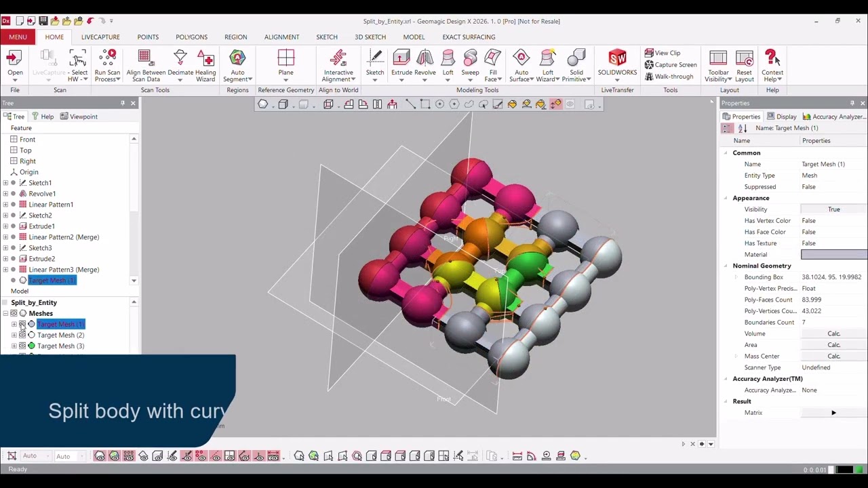Switch to the Viewpoint tab in Tree panel

pyautogui.click(x=79, y=117)
